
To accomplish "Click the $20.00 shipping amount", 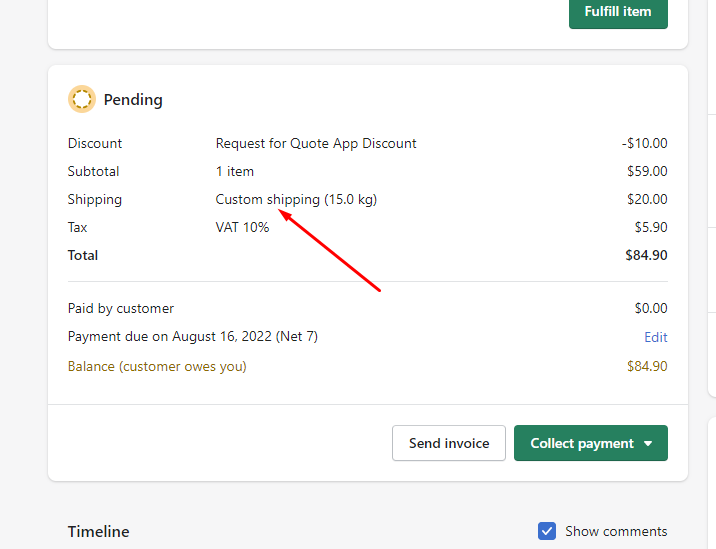I will [x=647, y=199].
